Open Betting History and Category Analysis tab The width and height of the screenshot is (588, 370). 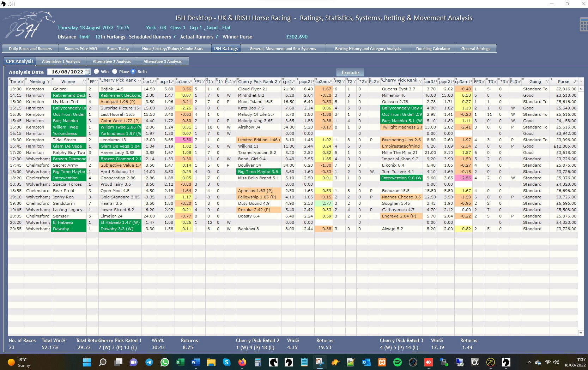(368, 49)
